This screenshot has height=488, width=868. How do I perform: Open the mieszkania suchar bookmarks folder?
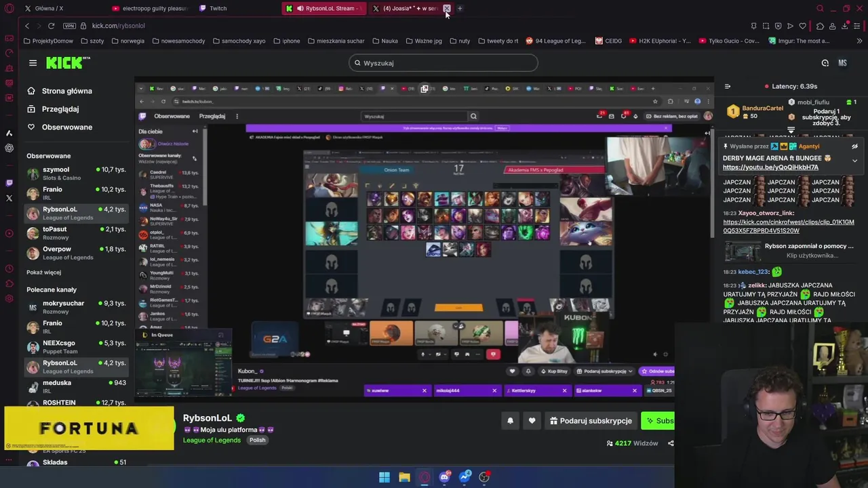click(x=336, y=41)
